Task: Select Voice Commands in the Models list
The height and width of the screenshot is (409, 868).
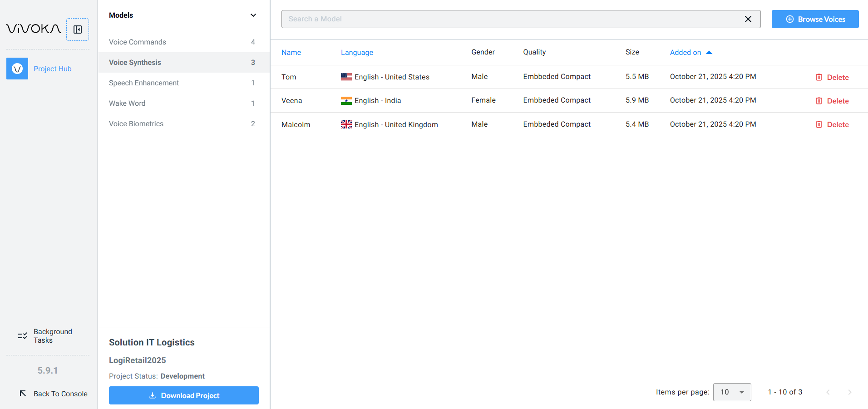Action: [138, 42]
